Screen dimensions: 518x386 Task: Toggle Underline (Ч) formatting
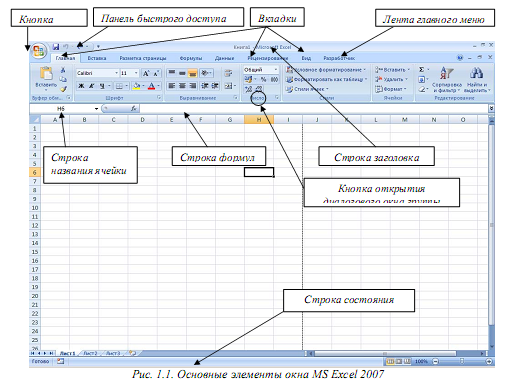(x=102, y=86)
